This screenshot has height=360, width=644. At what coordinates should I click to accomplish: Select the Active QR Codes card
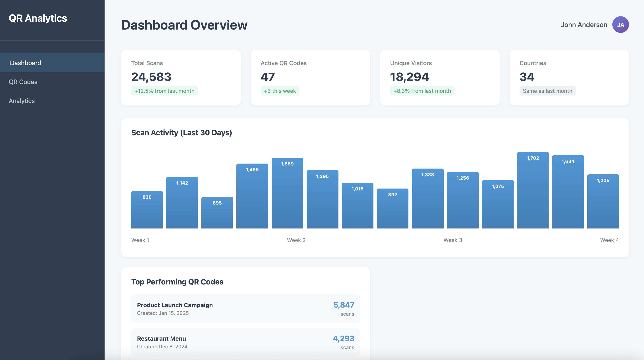[310, 77]
